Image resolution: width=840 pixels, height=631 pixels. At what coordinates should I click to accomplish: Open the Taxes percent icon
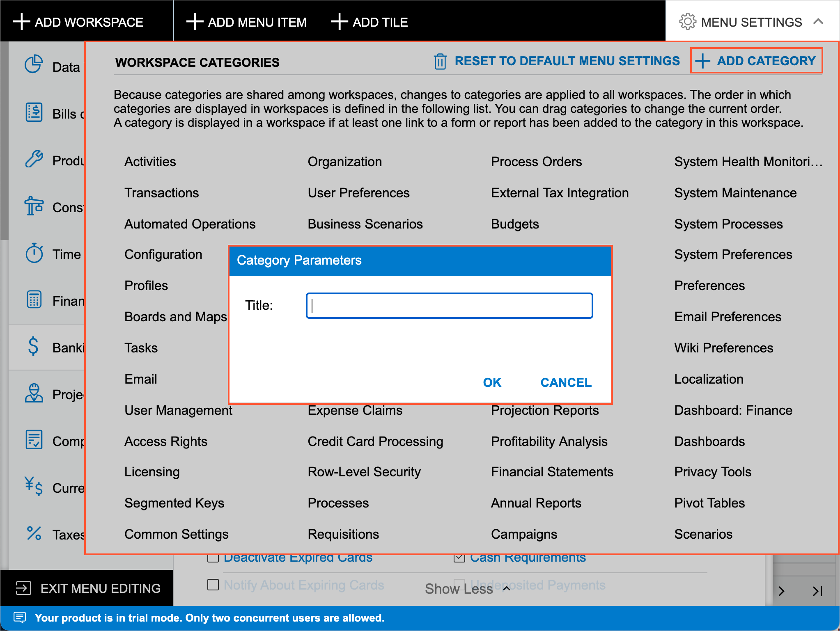tap(34, 533)
